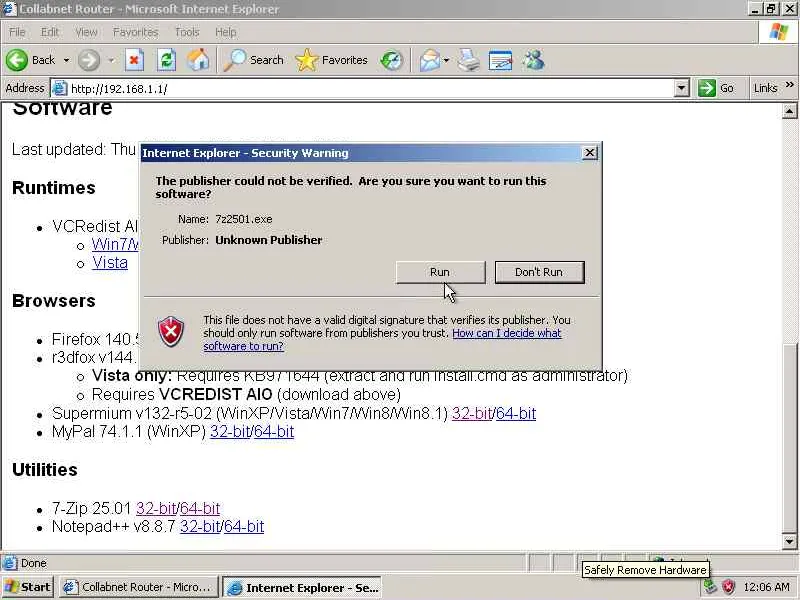The image size is (800, 600).
Task: Open the Help menu
Action: pos(225,32)
